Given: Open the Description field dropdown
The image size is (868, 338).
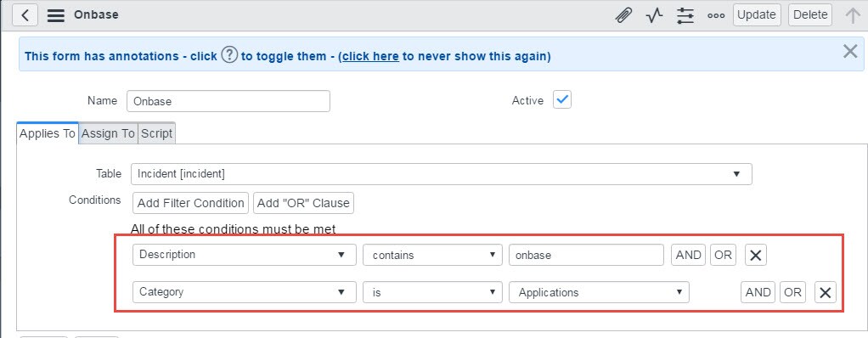Looking at the screenshot, I should 244,255.
